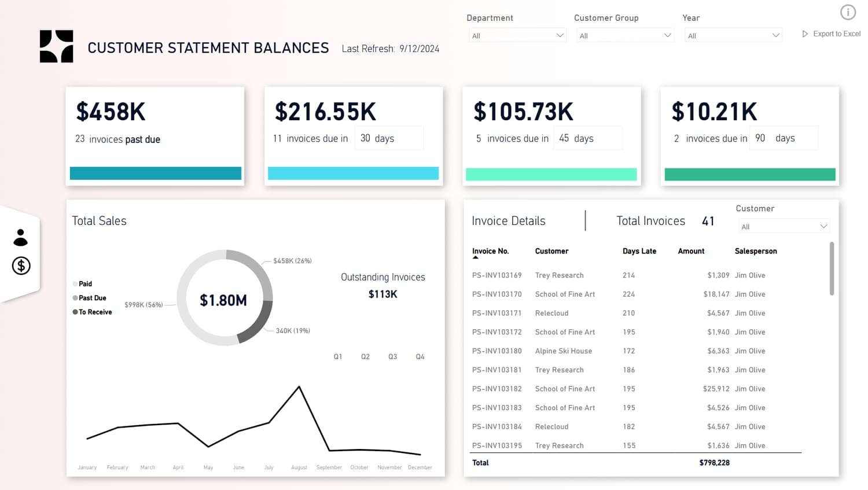Click Alpine Ski House customer cell
868x490 pixels.
(564, 351)
